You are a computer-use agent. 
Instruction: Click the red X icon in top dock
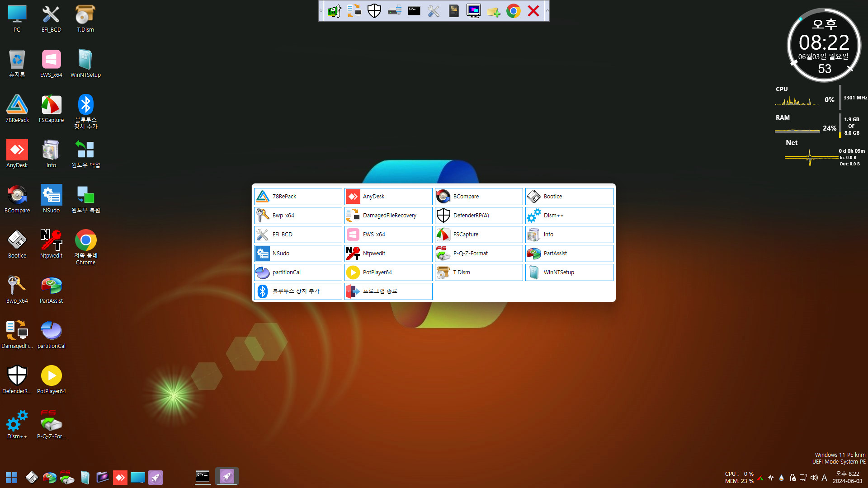coord(533,11)
